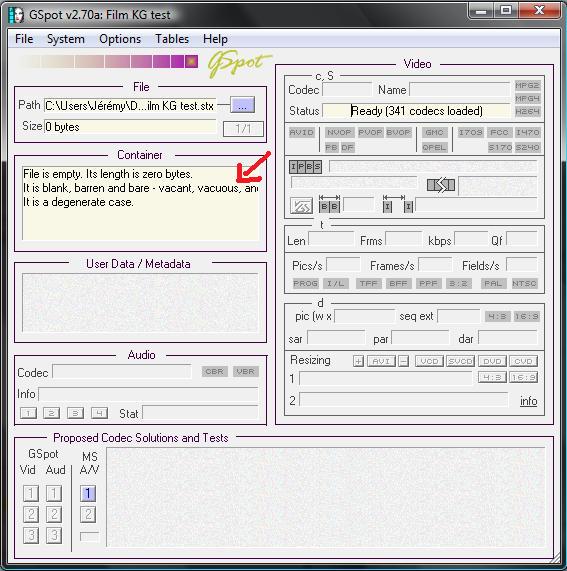Click the audio CBR indicator

214,371
